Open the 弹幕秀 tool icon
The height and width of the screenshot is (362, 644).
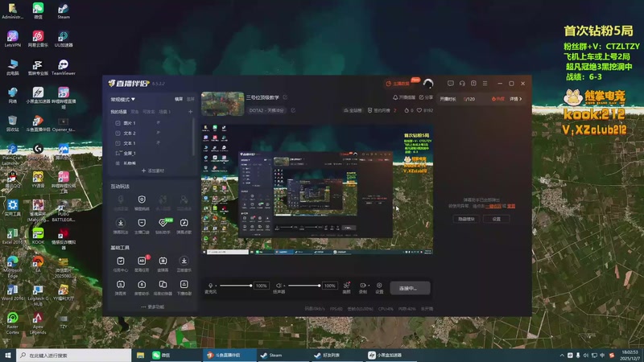pos(120,287)
